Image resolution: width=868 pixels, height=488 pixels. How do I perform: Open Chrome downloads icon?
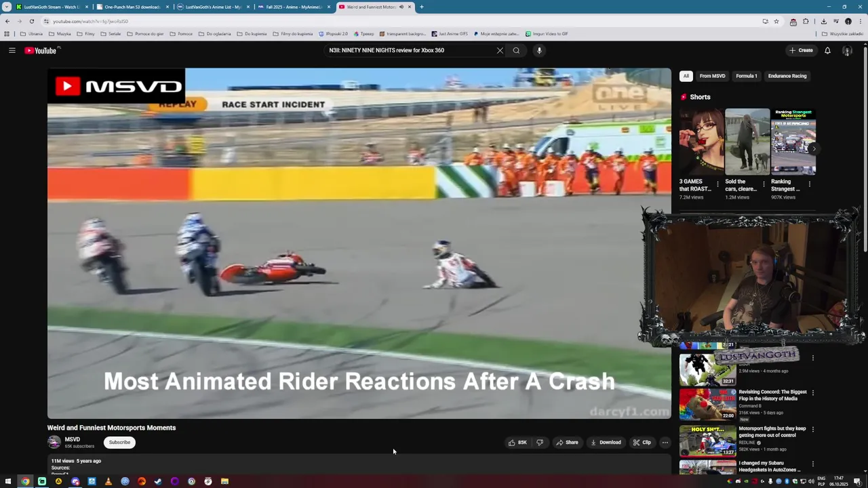coord(823,21)
